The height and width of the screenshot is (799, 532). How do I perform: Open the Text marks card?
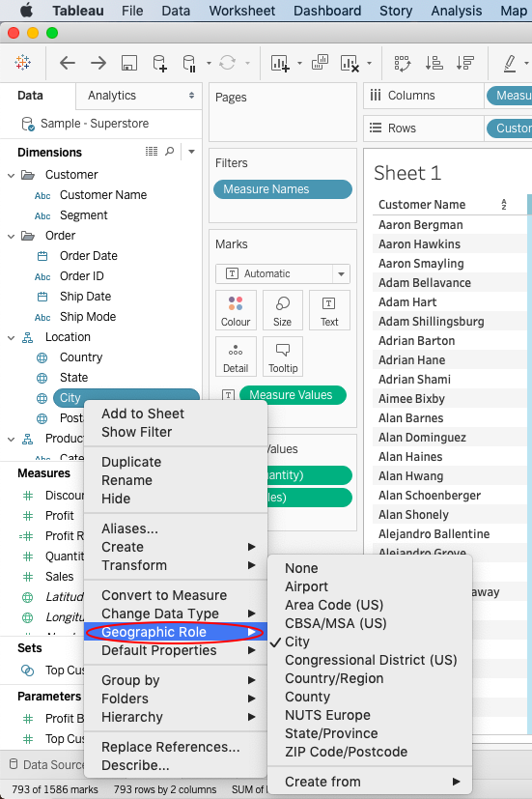point(329,310)
